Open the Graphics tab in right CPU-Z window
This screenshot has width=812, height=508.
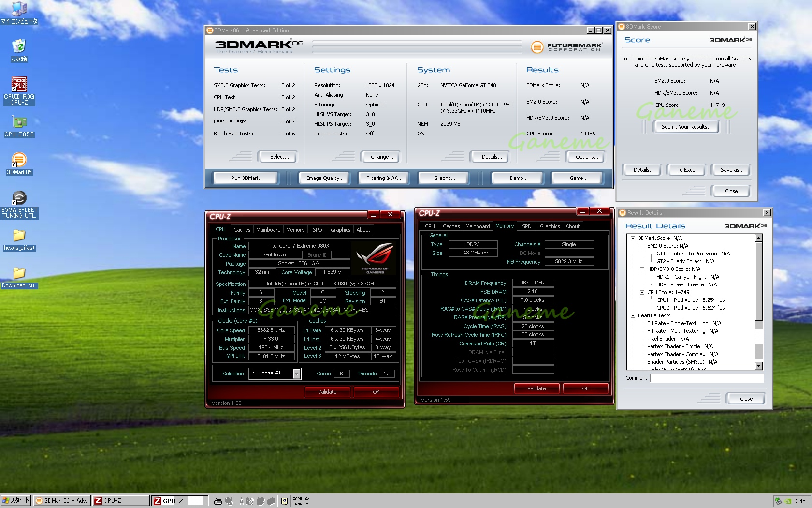550,226
